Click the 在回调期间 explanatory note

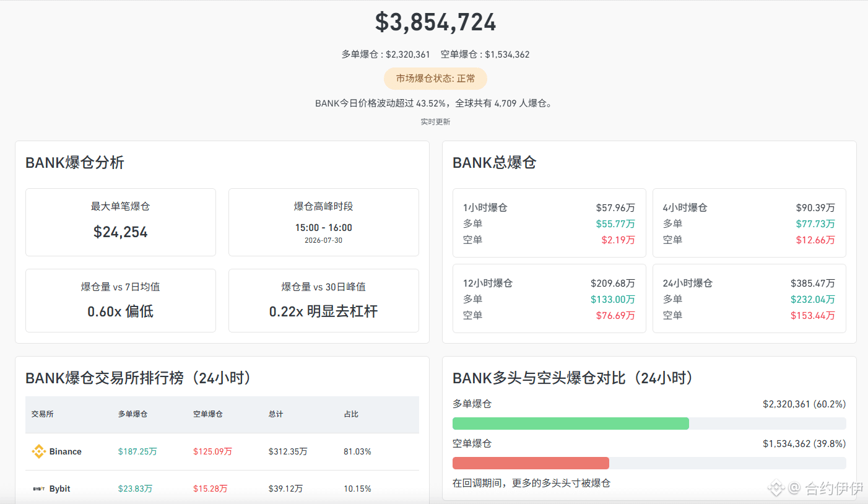tap(531, 483)
